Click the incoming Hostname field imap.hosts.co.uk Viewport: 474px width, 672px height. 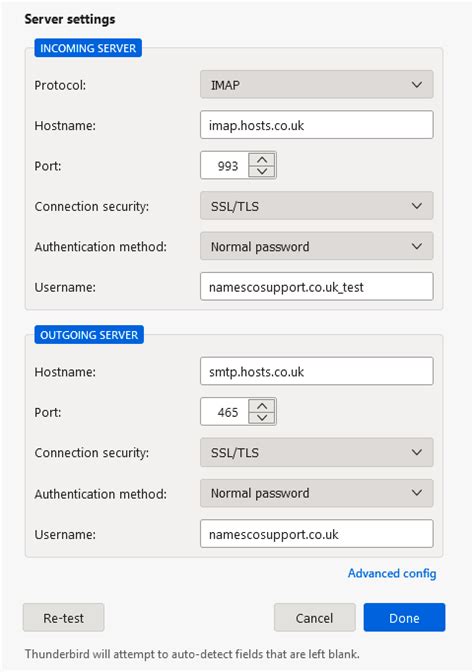click(x=316, y=125)
